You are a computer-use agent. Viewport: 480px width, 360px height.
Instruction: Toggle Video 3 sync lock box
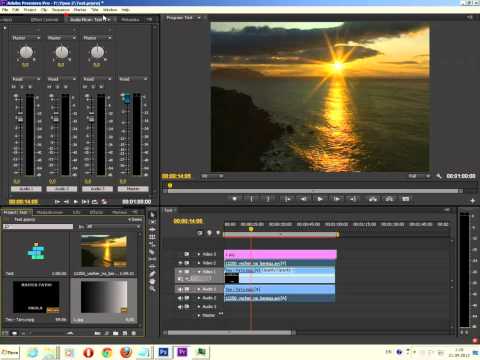coord(187,254)
